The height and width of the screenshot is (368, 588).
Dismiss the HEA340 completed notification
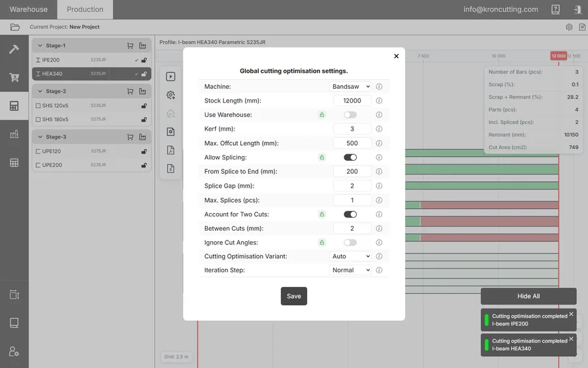tap(571, 339)
